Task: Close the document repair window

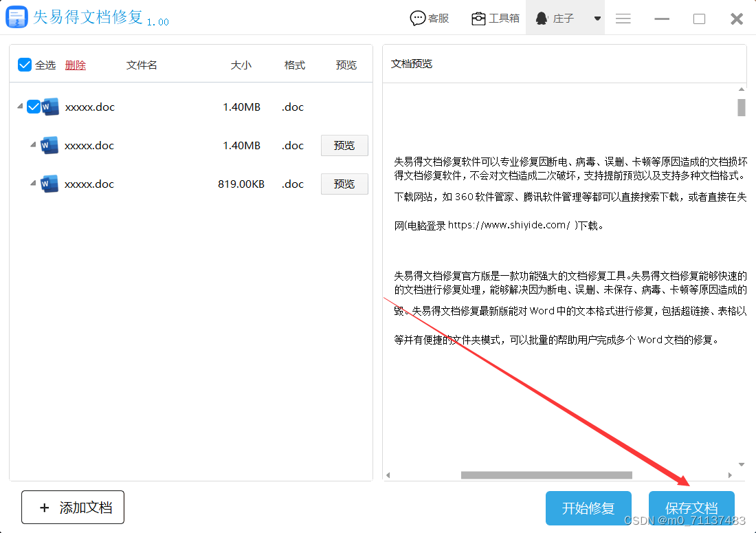Action: tap(737, 19)
